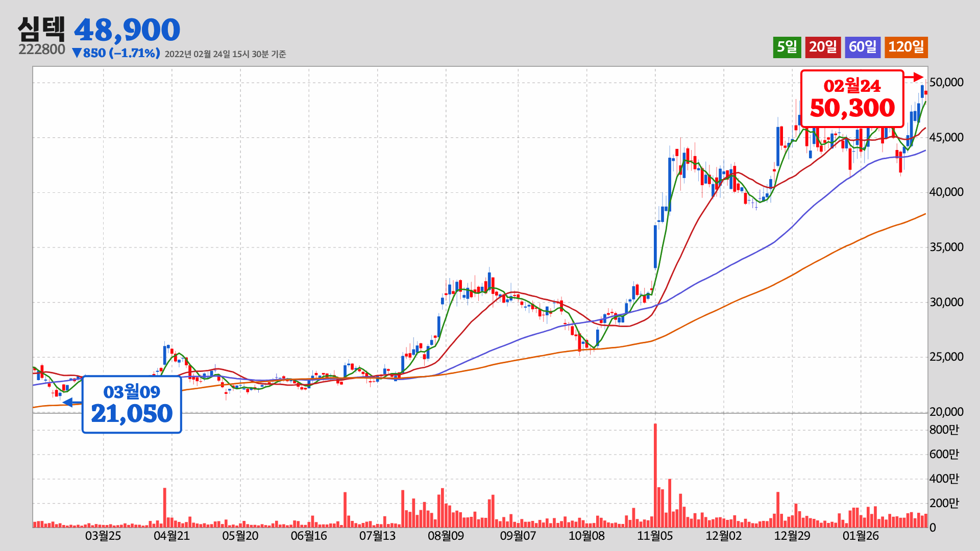This screenshot has width=980, height=551.
Task: Click the green 5일 moving average legend
Action: pos(787,47)
